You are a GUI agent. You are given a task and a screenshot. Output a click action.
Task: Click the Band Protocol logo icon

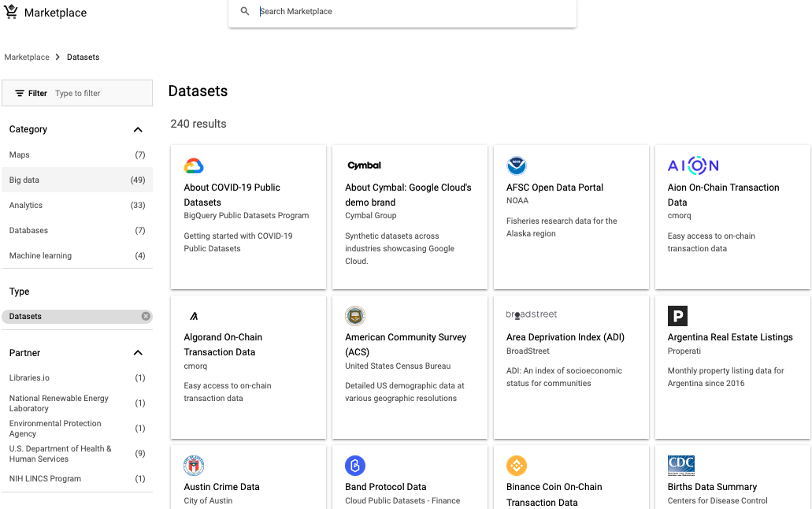point(355,466)
